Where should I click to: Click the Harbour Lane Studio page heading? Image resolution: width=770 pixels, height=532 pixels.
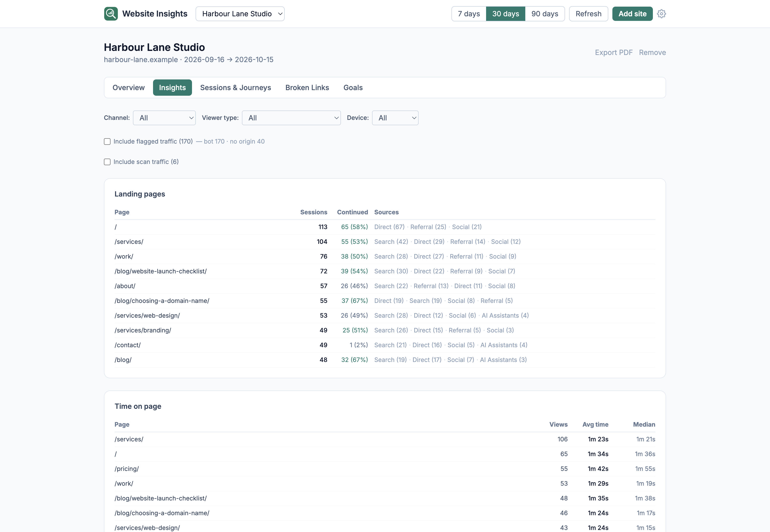point(154,47)
